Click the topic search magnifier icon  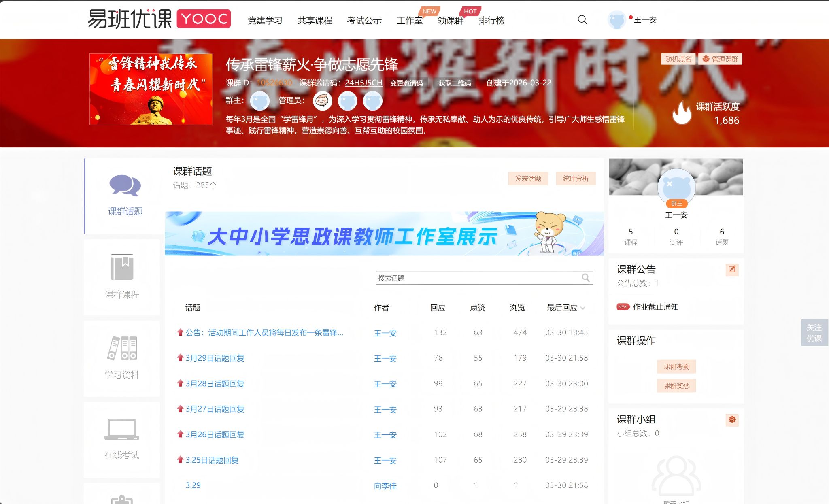pos(585,278)
